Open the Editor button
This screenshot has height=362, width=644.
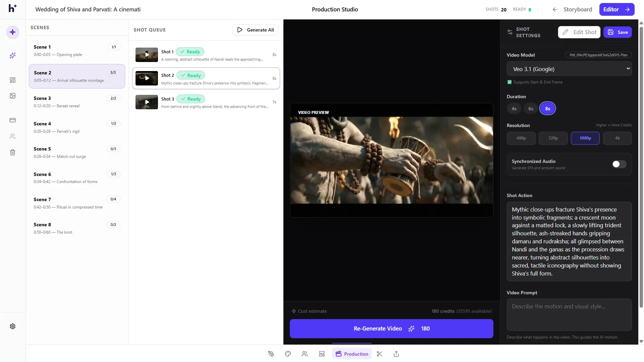pos(616,9)
